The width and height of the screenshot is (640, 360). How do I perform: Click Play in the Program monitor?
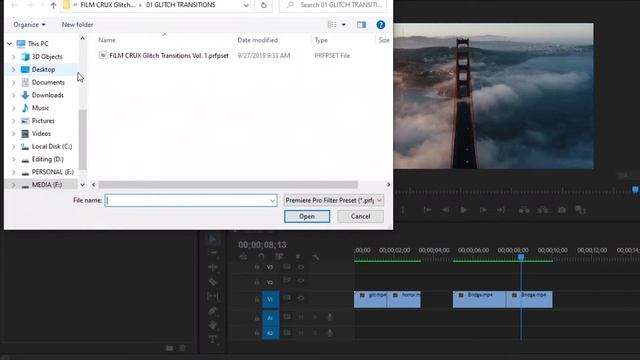[x=464, y=210]
